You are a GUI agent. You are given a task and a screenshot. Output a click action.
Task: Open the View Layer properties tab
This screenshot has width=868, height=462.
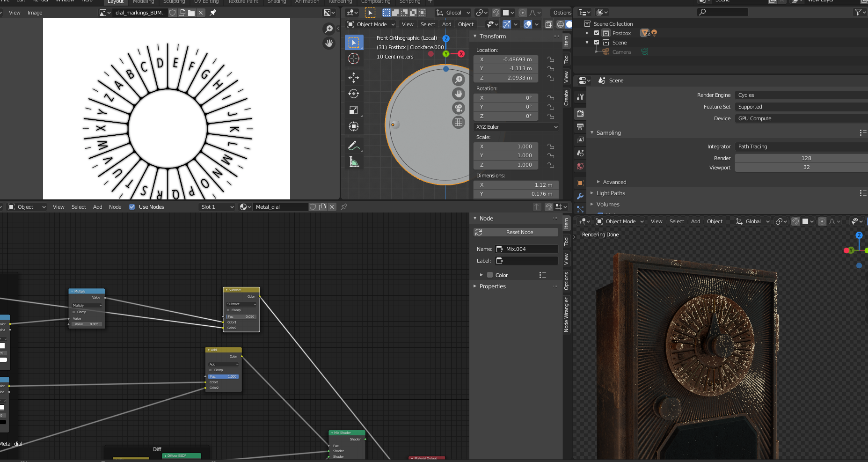coord(580,139)
